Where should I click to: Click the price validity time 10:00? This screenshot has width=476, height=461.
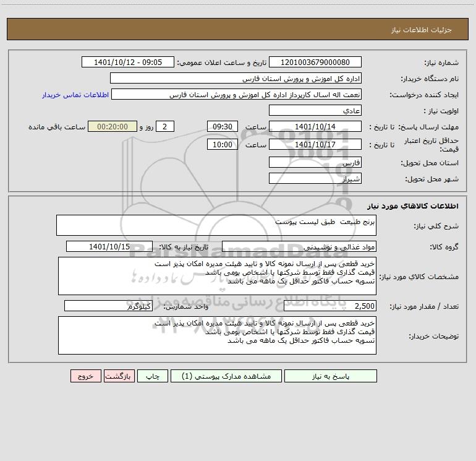[x=222, y=144]
